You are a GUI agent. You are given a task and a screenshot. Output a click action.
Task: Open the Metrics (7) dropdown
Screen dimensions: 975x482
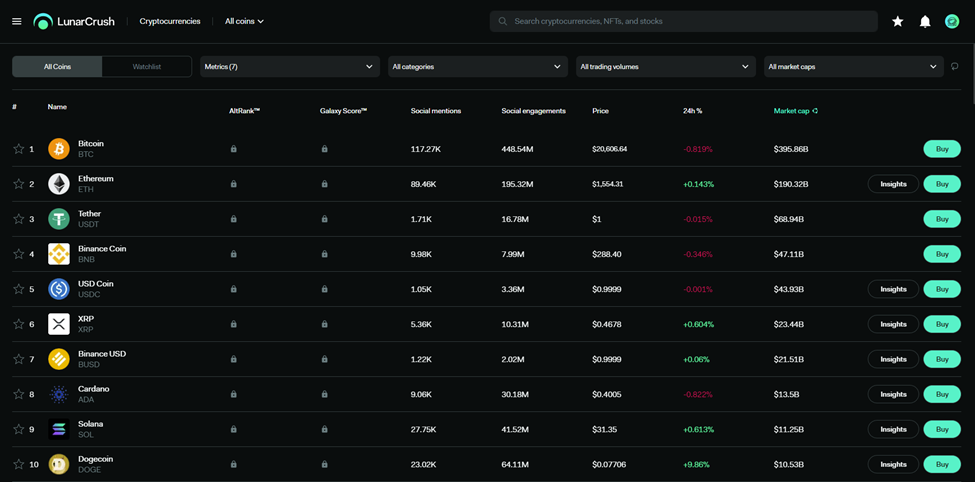pos(290,67)
